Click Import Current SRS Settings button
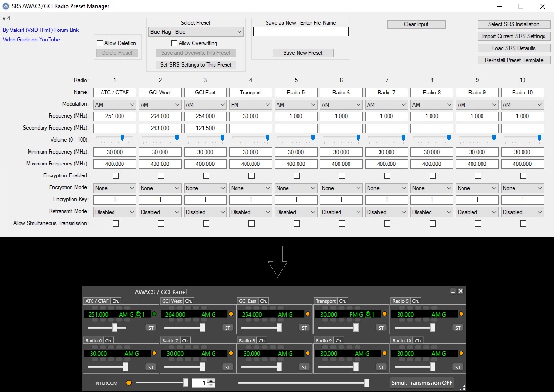Screen dimensions: 554x392 click(x=514, y=36)
